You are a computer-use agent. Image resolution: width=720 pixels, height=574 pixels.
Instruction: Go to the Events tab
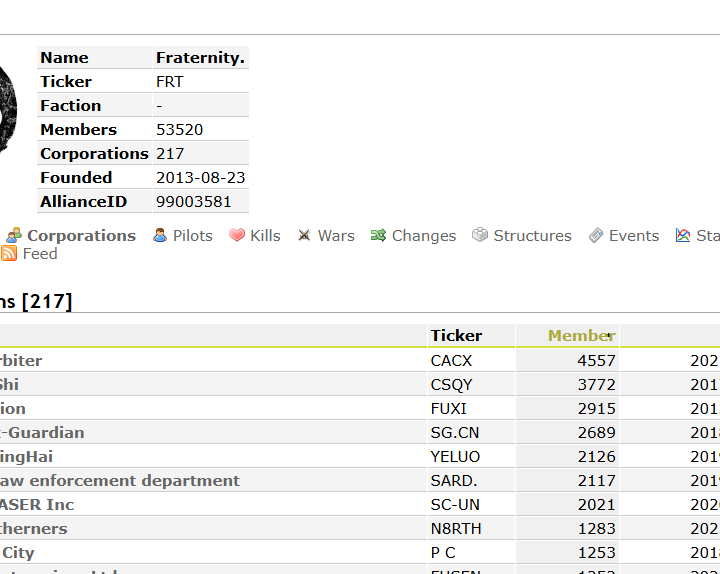click(634, 236)
